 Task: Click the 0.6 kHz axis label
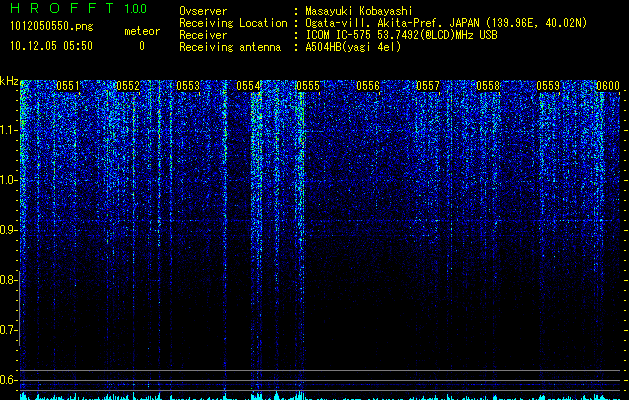point(8,380)
